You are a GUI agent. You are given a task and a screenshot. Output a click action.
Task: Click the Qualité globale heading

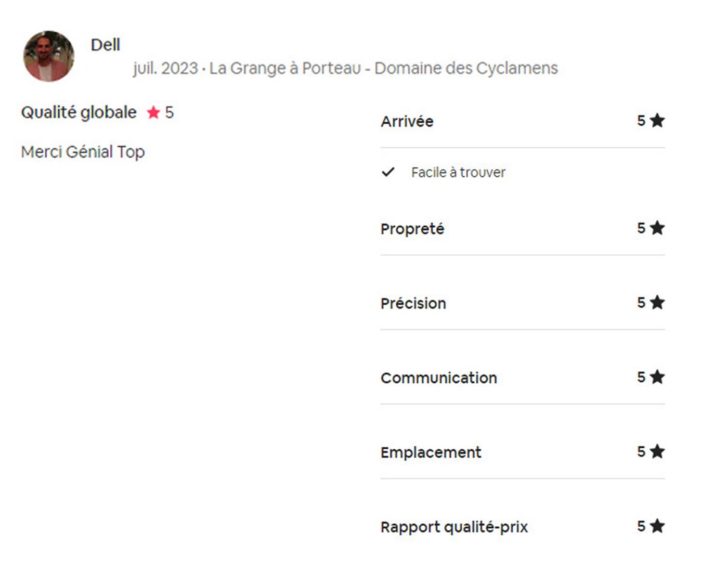(79, 112)
